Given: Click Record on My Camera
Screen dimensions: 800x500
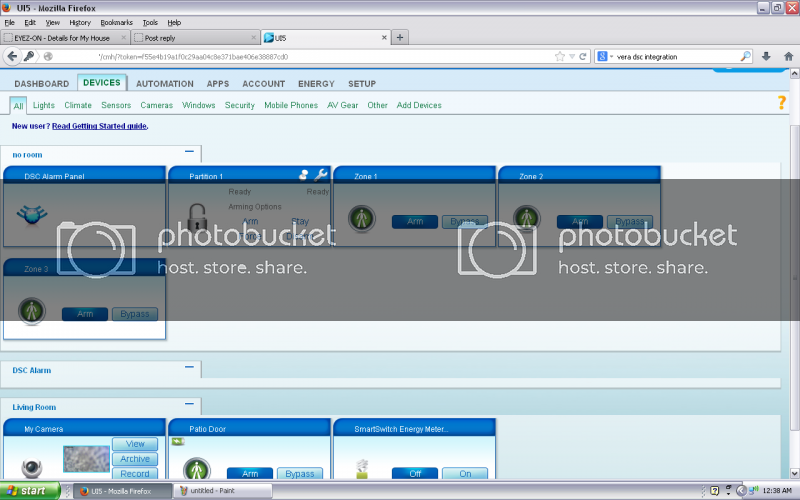Looking at the screenshot, I should tap(135, 473).
